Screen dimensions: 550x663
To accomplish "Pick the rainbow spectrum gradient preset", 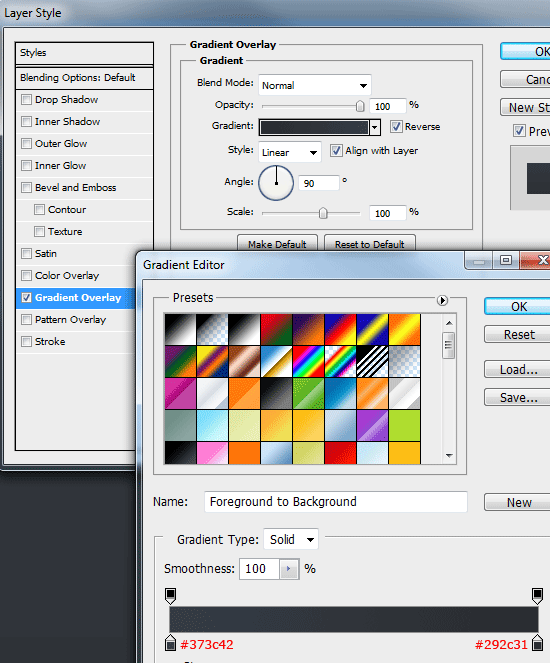I will (x=309, y=362).
